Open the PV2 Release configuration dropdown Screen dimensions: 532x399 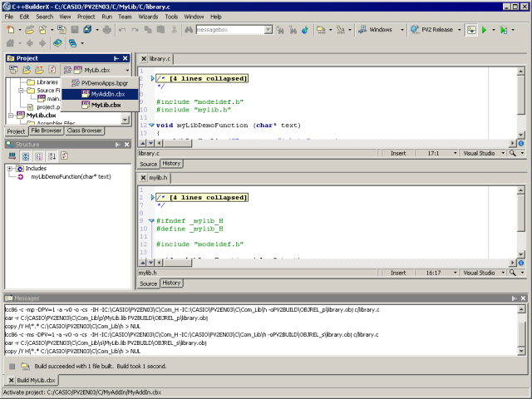pos(460,30)
